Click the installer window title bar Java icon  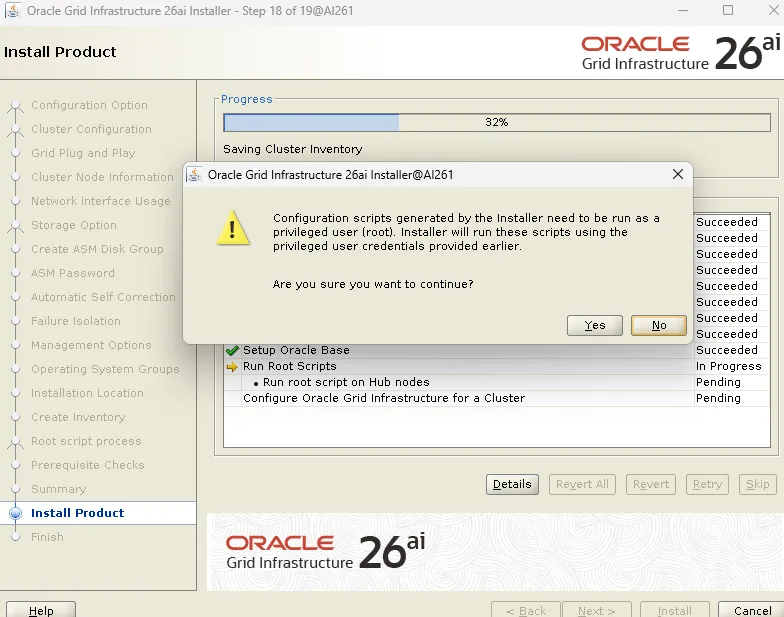click(12, 10)
